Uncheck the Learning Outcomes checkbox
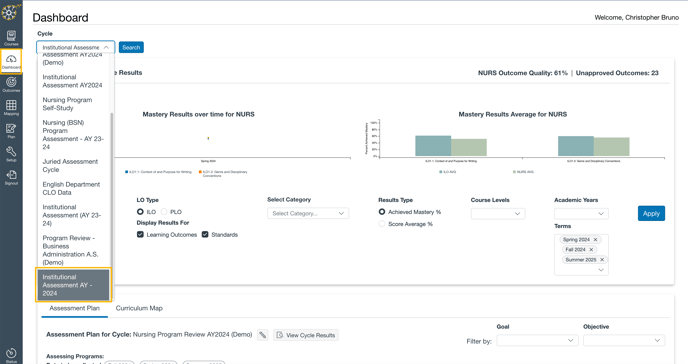The width and height of the screenshot is (688, 364). (x=140, y=235)
